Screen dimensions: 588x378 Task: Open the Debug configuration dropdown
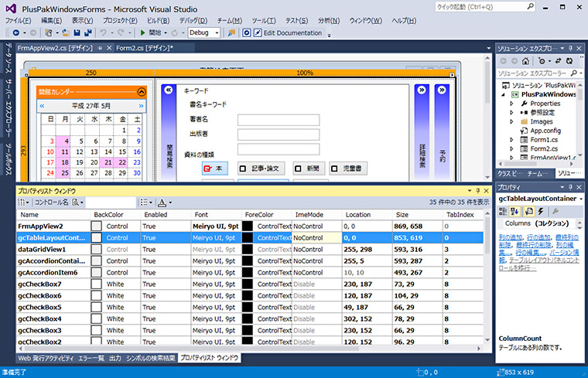[x=217, y=33]
